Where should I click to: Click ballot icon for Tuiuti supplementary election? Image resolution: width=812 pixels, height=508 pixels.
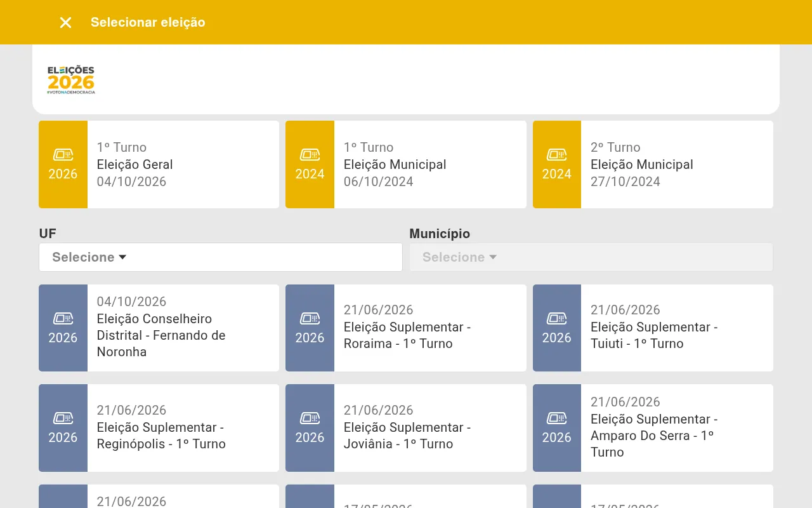[556, 318]
